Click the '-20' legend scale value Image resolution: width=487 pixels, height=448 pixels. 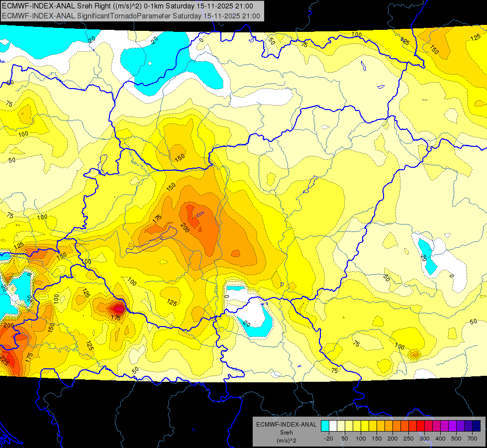[328, 439]
